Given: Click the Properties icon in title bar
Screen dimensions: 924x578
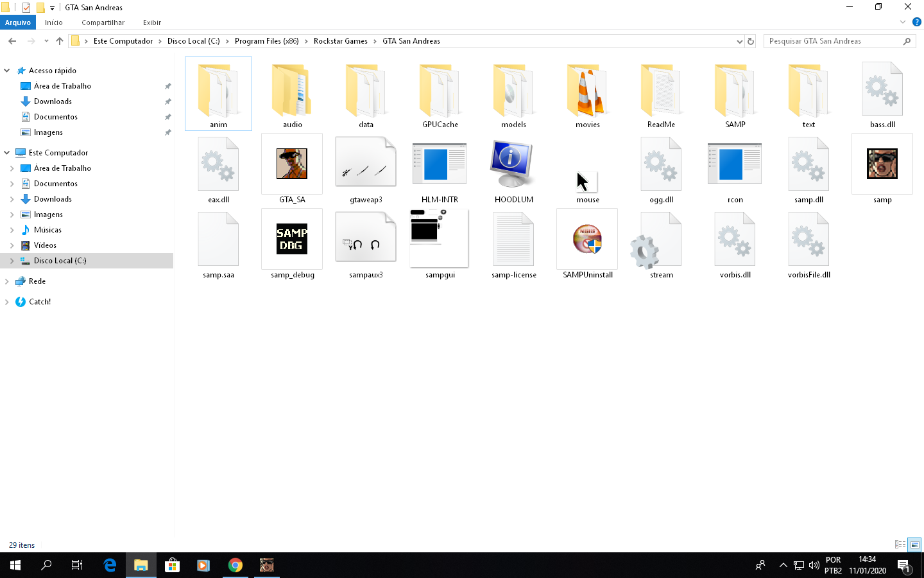Looking at the screenshot, I should pos(26,8).
